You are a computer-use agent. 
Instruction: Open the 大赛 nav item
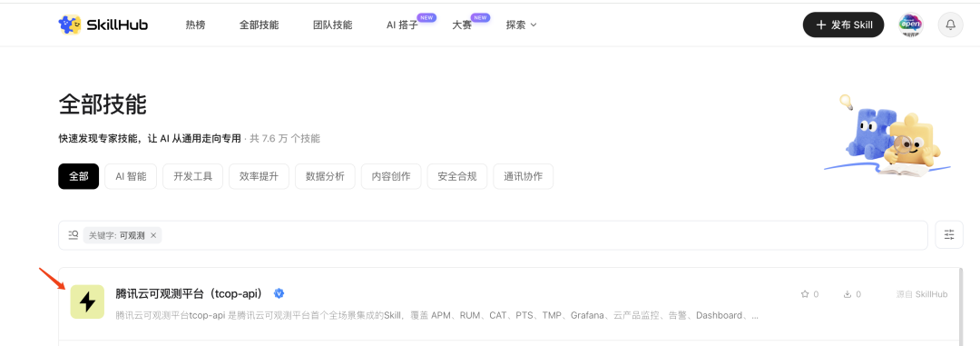(462, 25)
